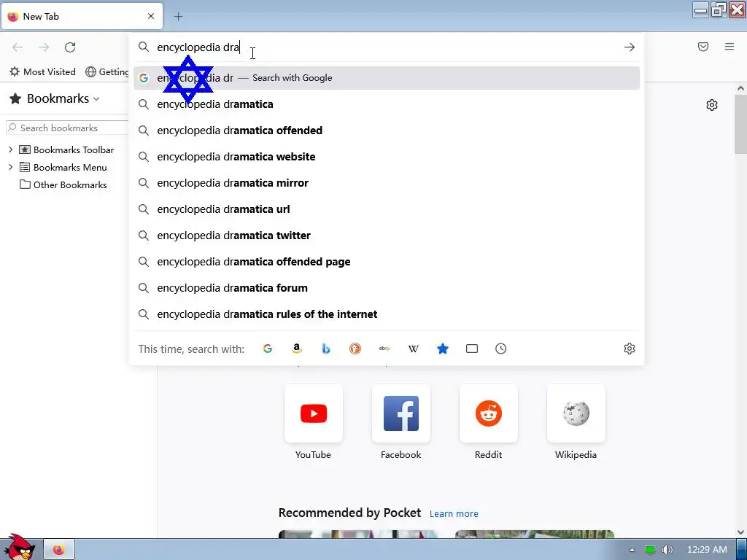Viewport: 747px width, 560px height.
Task: Open search settings gear in dropdown
Action: click(630, 349)
